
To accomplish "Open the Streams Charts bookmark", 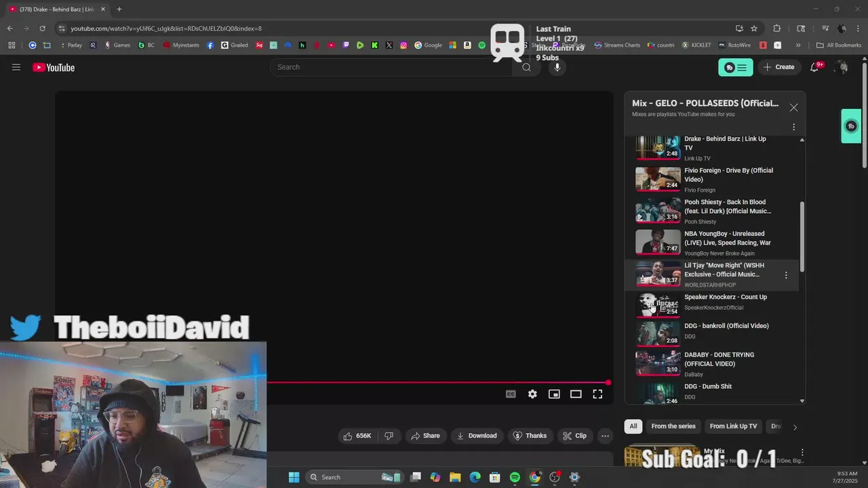I will pyautogui.click(x=617, y=45).
